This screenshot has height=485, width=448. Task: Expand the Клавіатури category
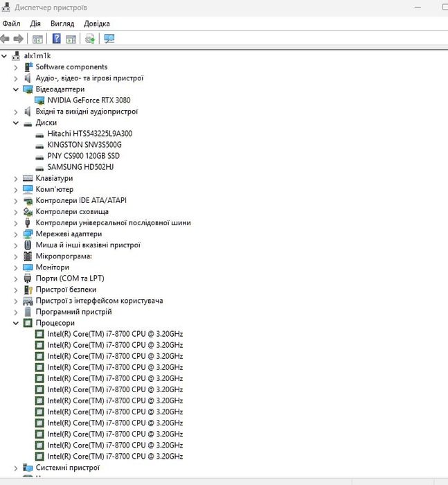16,179
